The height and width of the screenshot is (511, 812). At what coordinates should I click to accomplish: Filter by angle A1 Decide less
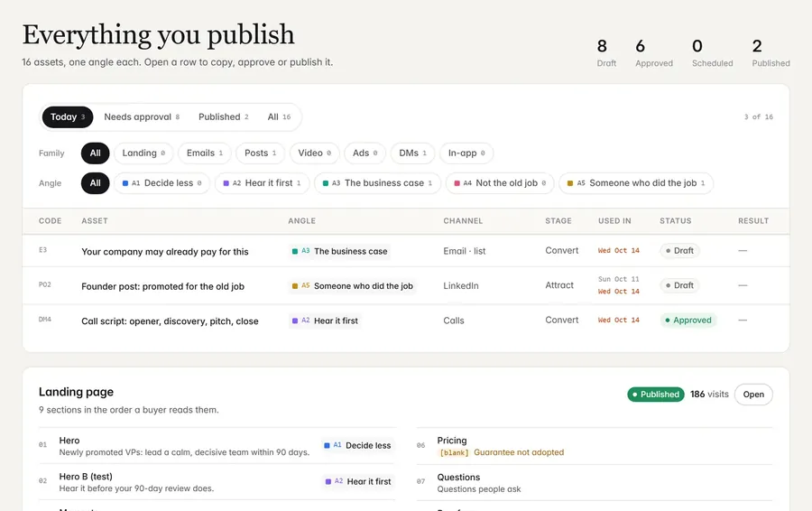(161, 183)
